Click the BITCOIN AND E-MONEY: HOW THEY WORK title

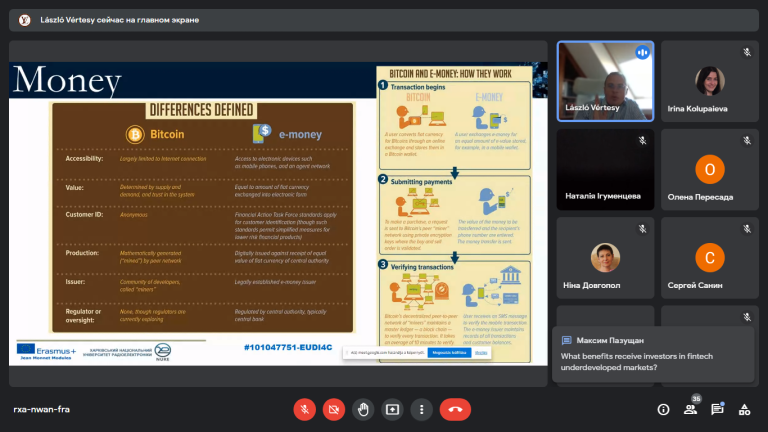point(450,74)
